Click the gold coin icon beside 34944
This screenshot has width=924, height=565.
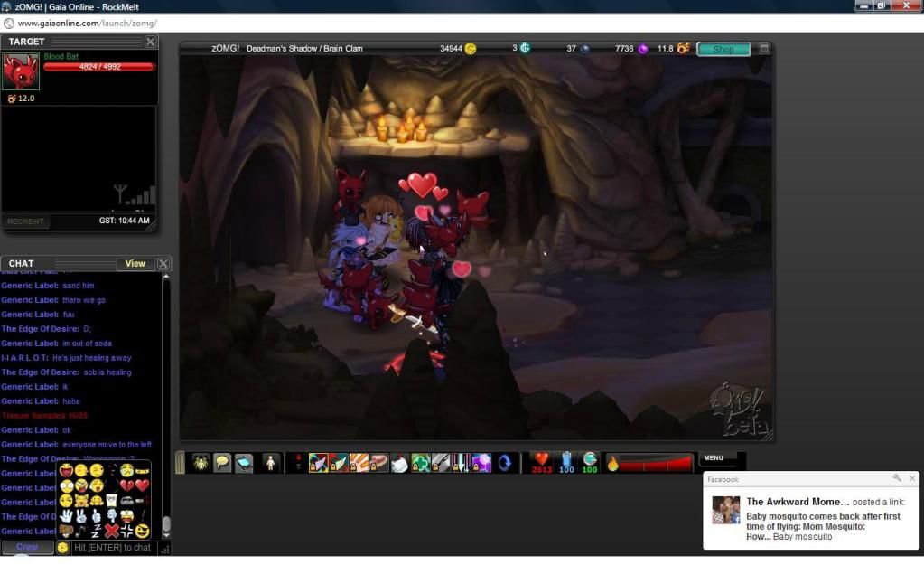(471, 48)
